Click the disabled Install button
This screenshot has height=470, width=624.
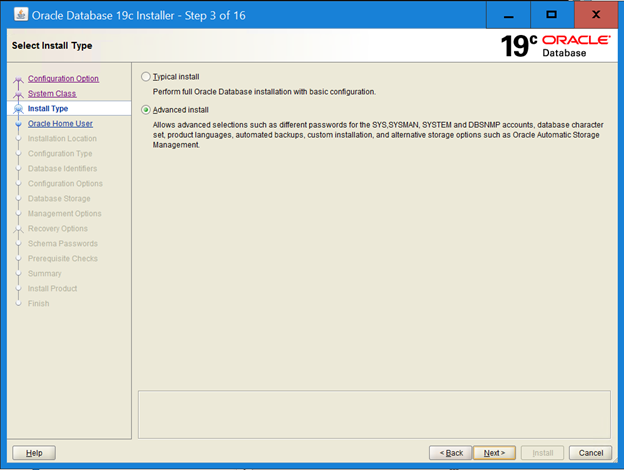(542, 453)
